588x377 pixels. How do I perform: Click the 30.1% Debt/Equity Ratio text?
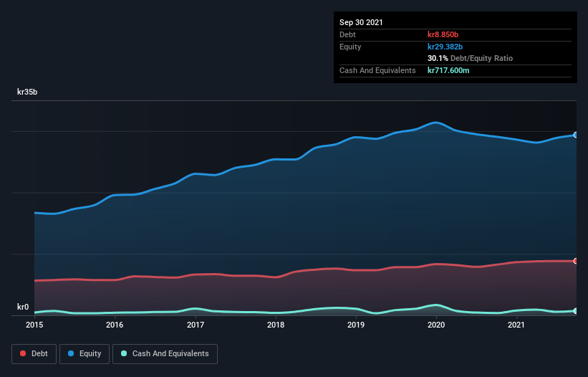click(x=471, y=58)
